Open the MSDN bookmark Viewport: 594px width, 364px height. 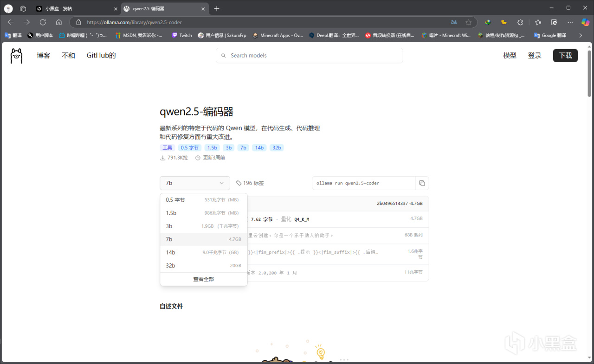click(139, 35)
